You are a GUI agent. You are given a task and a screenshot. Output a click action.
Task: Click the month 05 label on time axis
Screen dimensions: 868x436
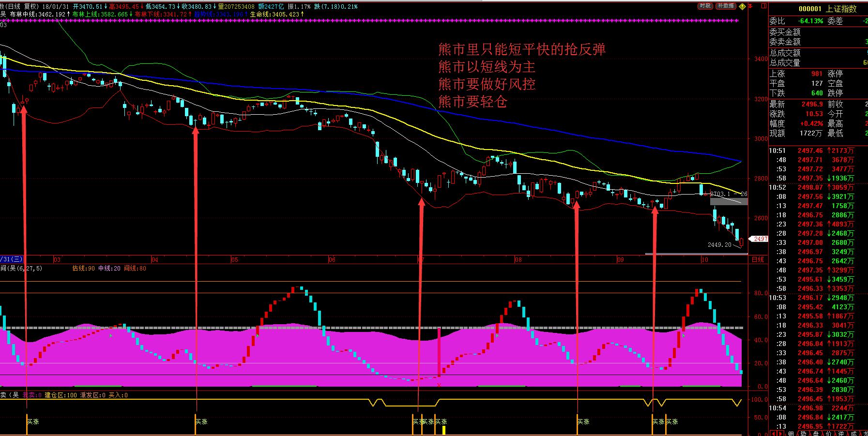pos(235,260)
